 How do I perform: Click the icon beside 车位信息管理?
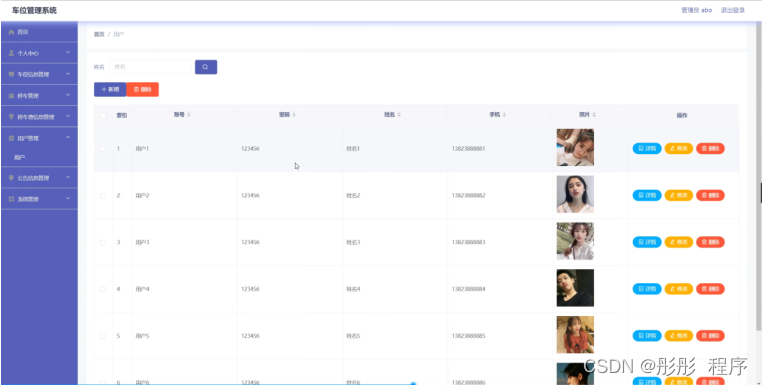pos(11,74)
